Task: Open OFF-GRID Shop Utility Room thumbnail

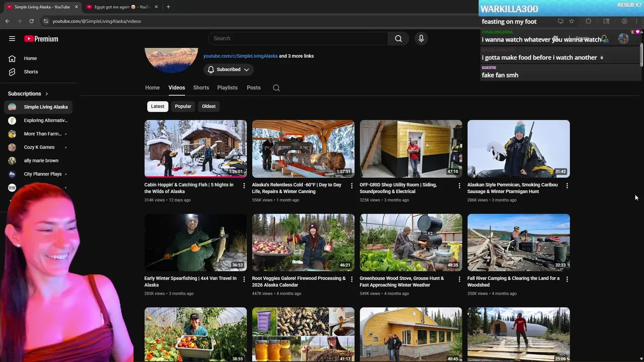Action: tap(411, 149)
